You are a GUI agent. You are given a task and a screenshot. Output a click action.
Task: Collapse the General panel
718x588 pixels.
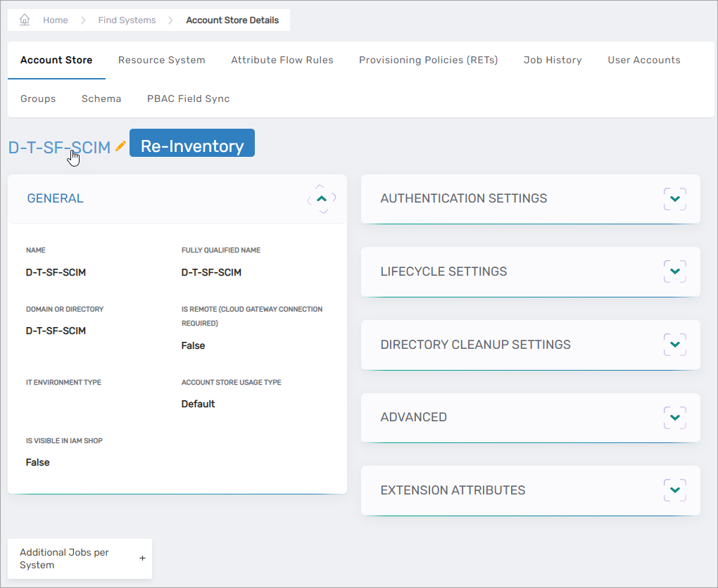[x=322, y=199]
